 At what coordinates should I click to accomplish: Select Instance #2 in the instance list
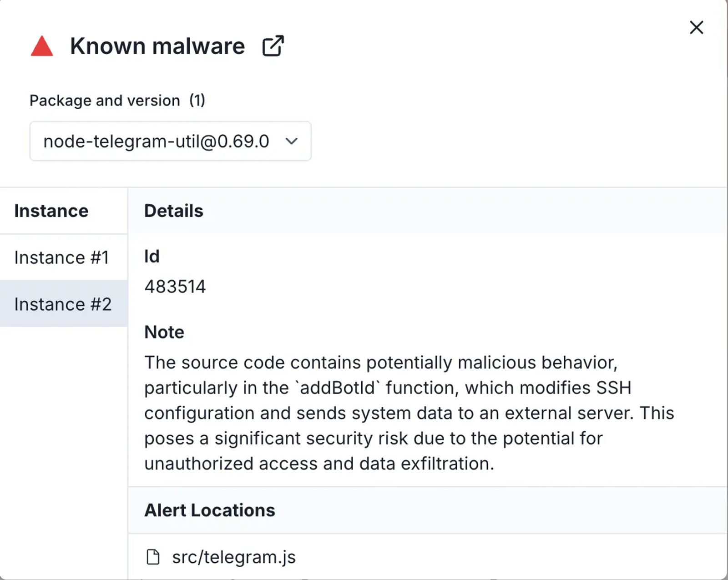[63, 304]
